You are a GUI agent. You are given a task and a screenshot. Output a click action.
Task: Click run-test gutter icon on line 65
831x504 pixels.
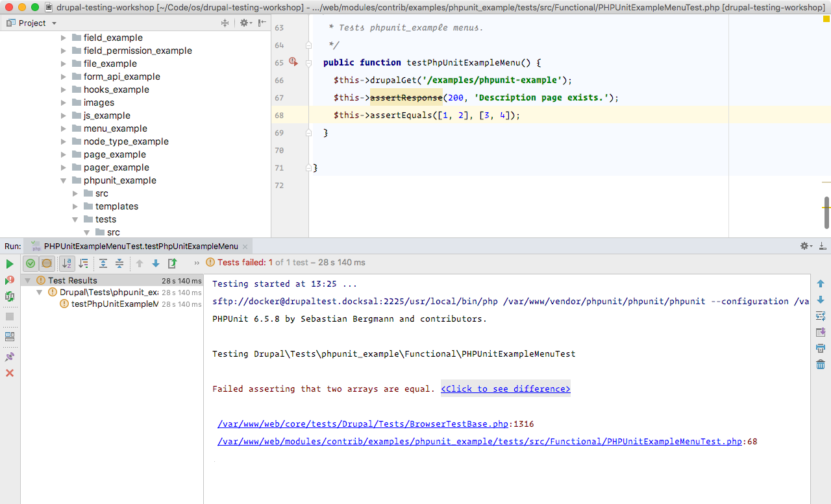[293, 62]
